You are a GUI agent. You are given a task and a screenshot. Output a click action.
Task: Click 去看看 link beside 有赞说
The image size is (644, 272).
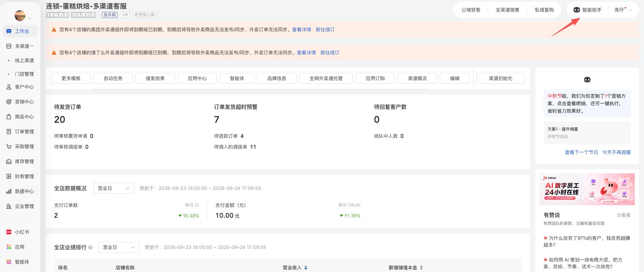coord(624,215)
